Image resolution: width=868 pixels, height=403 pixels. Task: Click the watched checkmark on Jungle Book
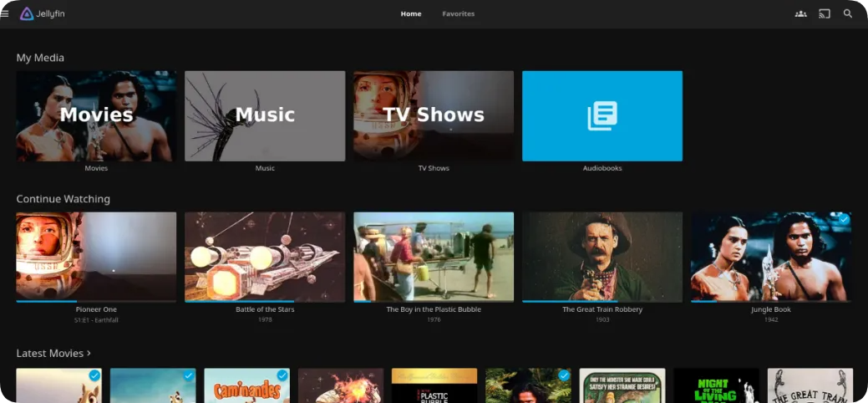(844, 219)
